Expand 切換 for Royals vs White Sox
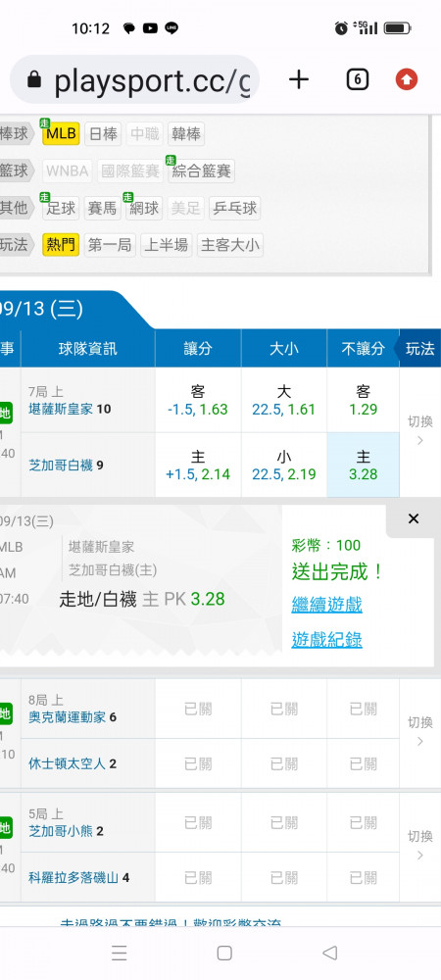 pos(419,431)
